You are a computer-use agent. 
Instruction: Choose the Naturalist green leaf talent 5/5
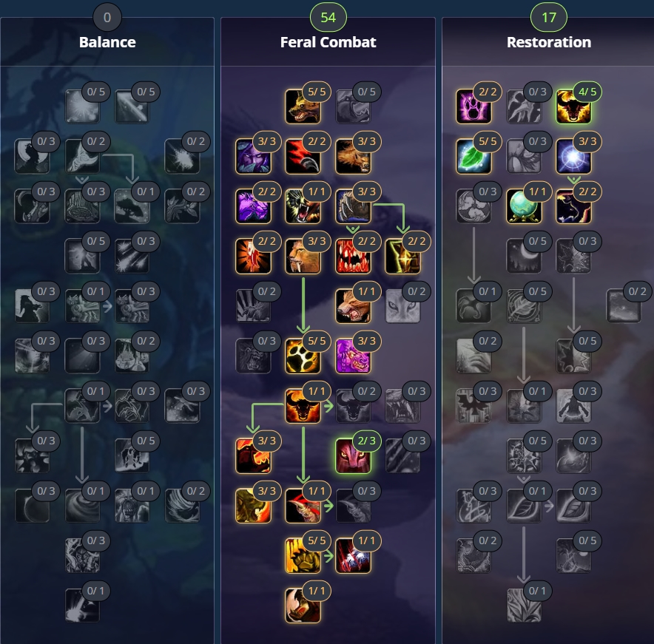473,156
